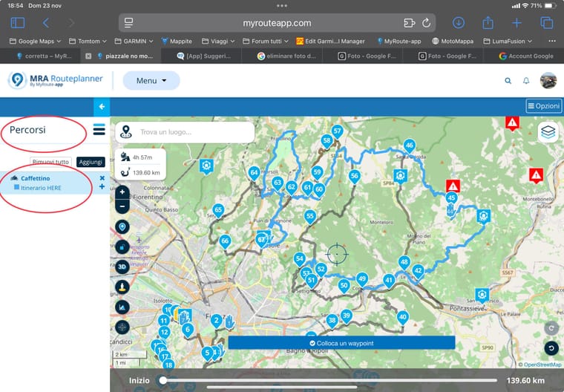
Task: Zoom in on the map
Action: click(122, 192)
